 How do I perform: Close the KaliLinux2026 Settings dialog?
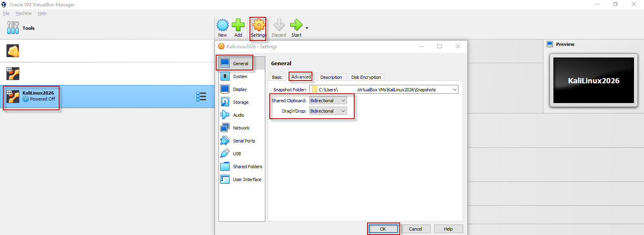pos(458,46)
